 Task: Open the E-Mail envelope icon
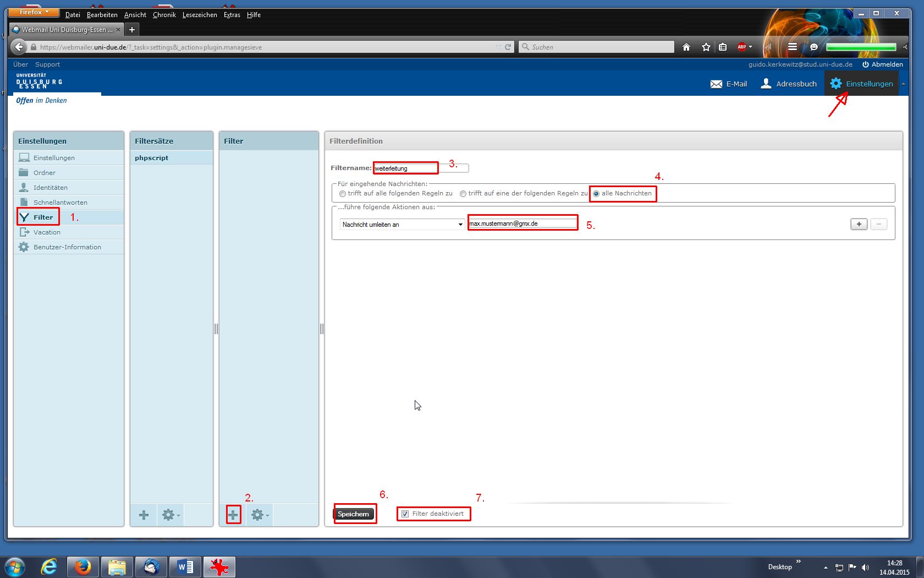coord(716,84)
